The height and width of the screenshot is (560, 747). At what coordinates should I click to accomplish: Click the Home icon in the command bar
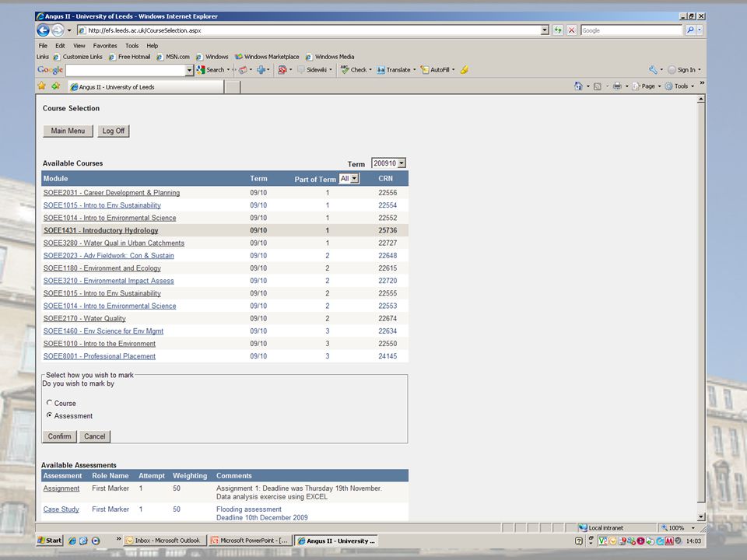578,86
